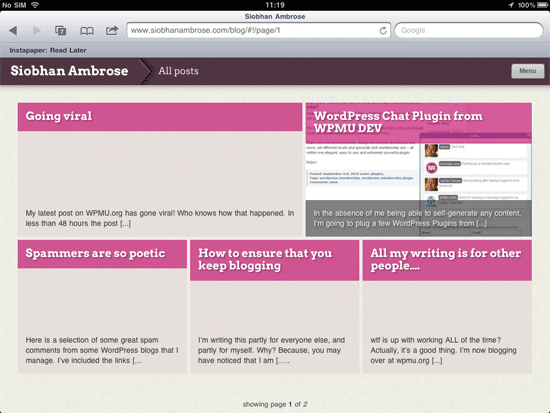Tap the battery 100% indicator

point(532,5)
